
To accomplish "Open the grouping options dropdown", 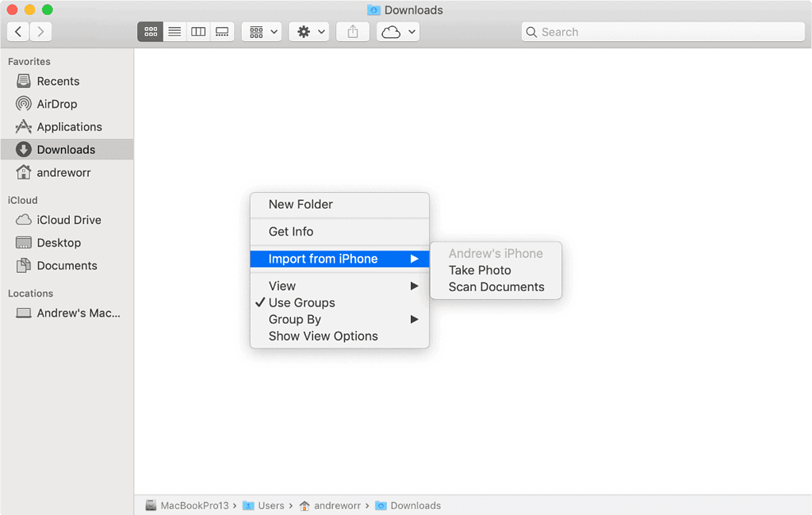I will click(x=261, y=32).
